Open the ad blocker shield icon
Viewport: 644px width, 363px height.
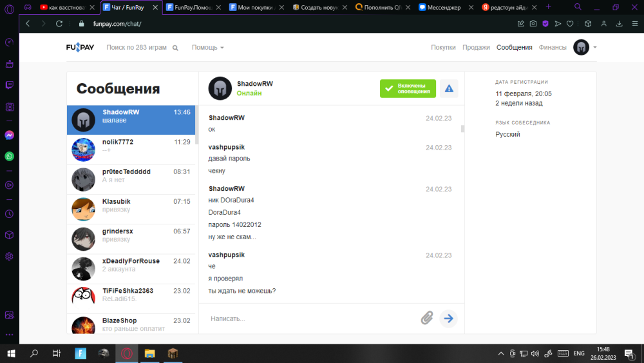coord(545,24)
